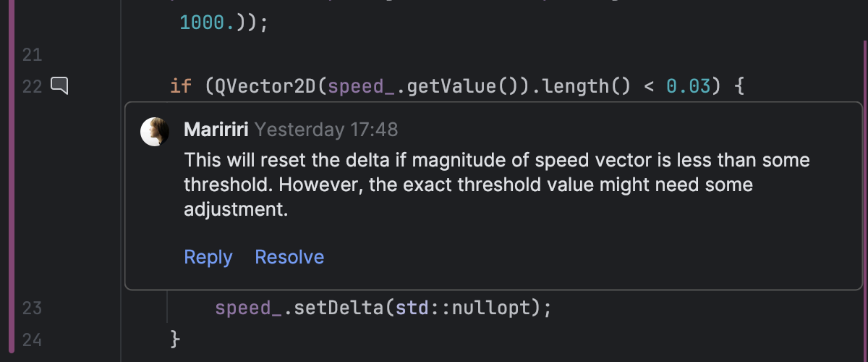Click the 0.03 threshold value in code
The height and width of the screenshot is (362, 868).
pos(689,87)
